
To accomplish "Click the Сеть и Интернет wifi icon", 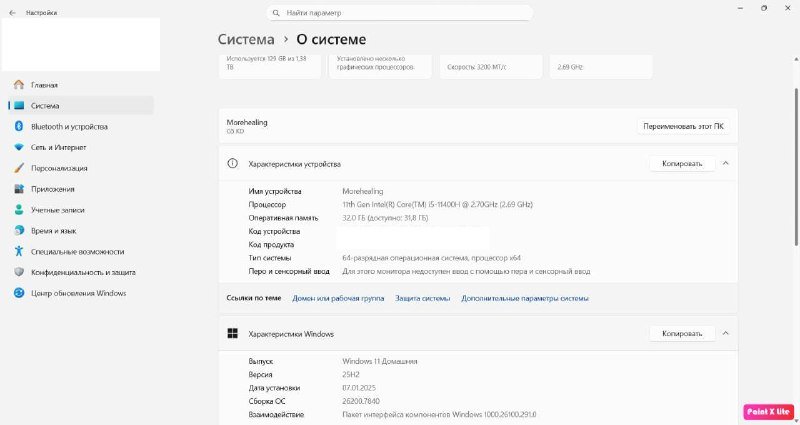I will pos(19,147).
